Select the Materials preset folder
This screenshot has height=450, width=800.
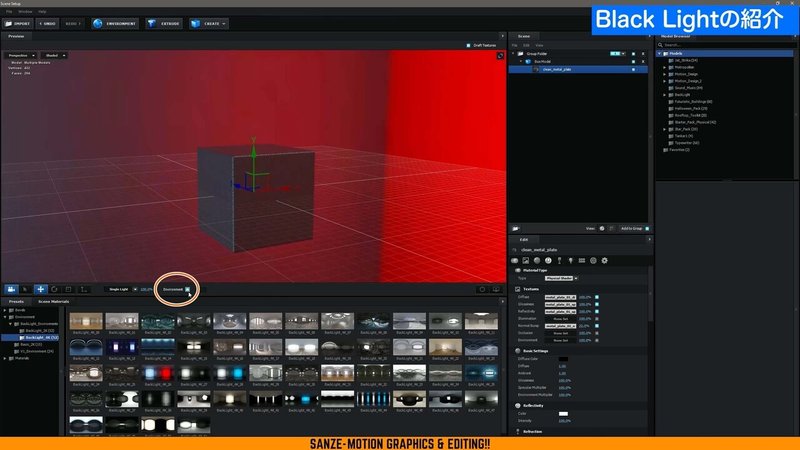coord(21,358)
